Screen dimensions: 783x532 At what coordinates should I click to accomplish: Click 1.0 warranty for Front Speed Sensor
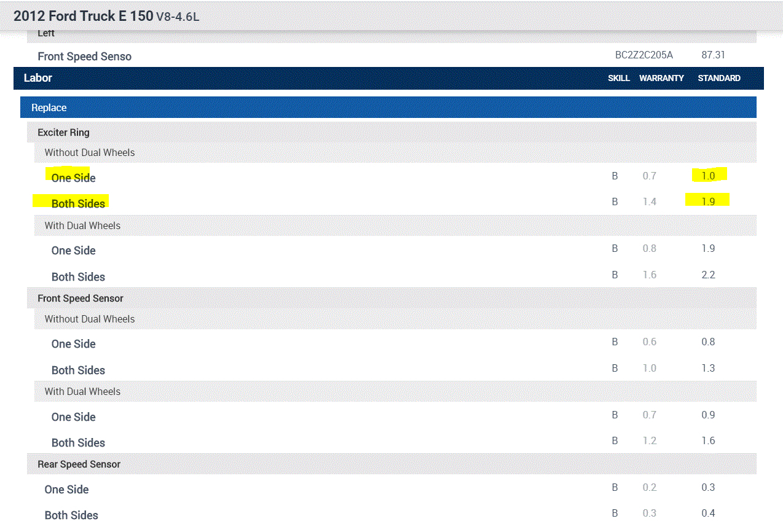click(x=649, y=368)
